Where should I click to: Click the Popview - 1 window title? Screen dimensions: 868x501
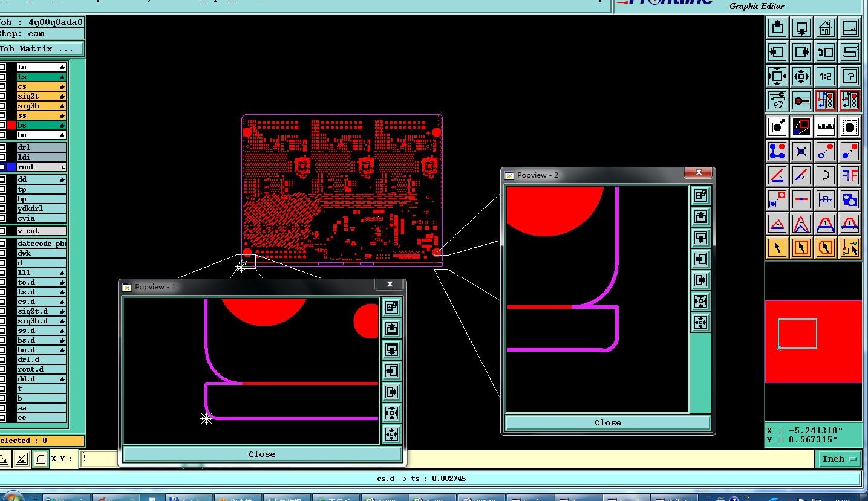(x=155, y=286)
